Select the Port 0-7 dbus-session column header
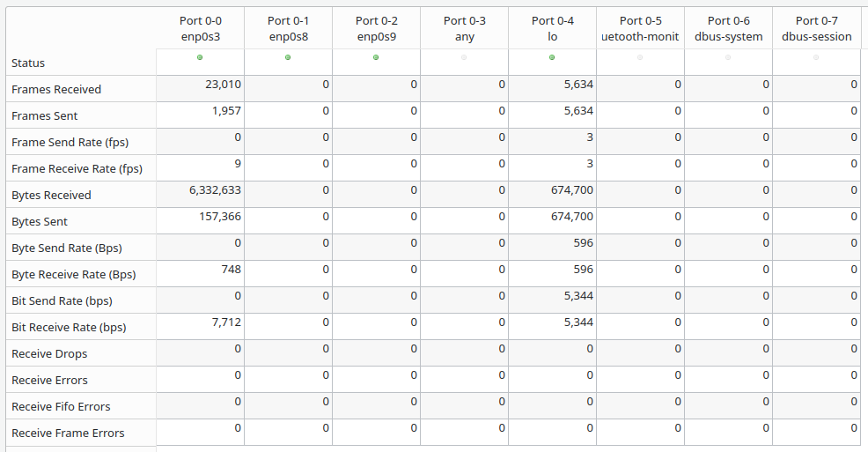This screenshot has height=452, width=868. click(x=816, y=28)
